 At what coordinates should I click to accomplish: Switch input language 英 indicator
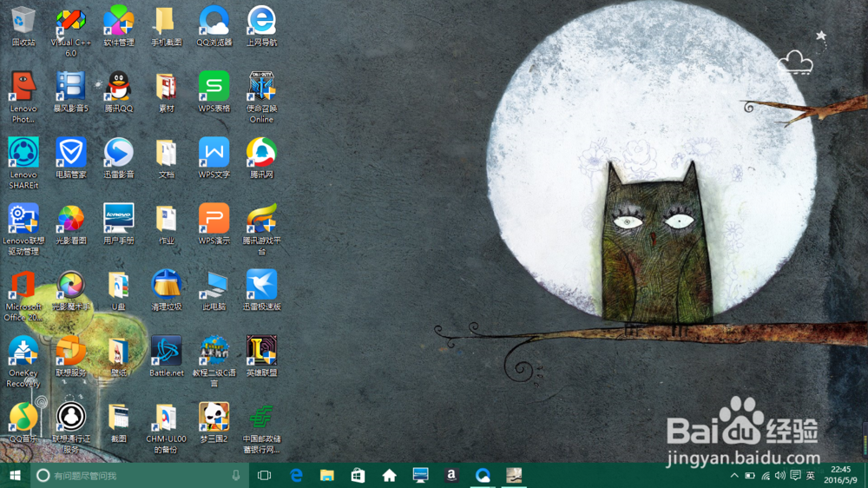click(x=811, y=475)
